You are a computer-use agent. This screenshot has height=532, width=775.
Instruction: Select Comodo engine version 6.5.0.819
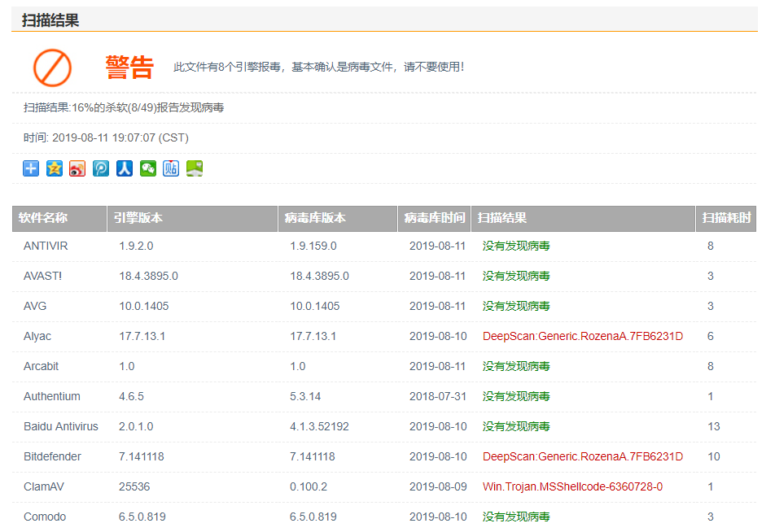[142, 517]
